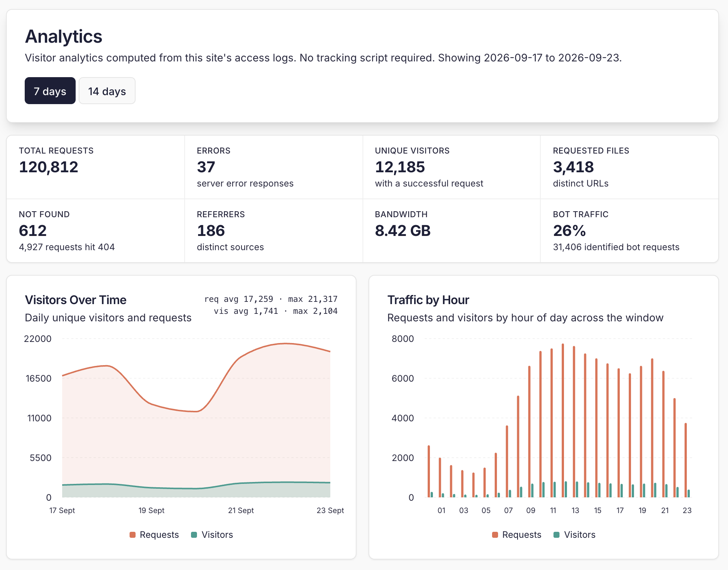728x570 pixels.
Task: Click the Bandwidth value 8.42 GB
Action: click(x=403, y=231)
